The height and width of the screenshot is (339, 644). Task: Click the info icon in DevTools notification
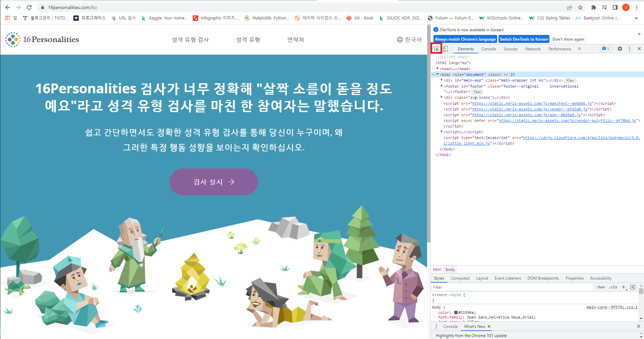pos(436,30)
